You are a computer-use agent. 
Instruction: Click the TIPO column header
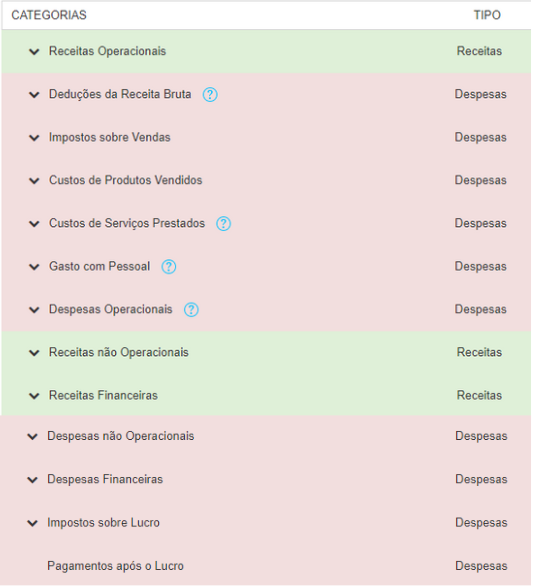coord(487,15)
